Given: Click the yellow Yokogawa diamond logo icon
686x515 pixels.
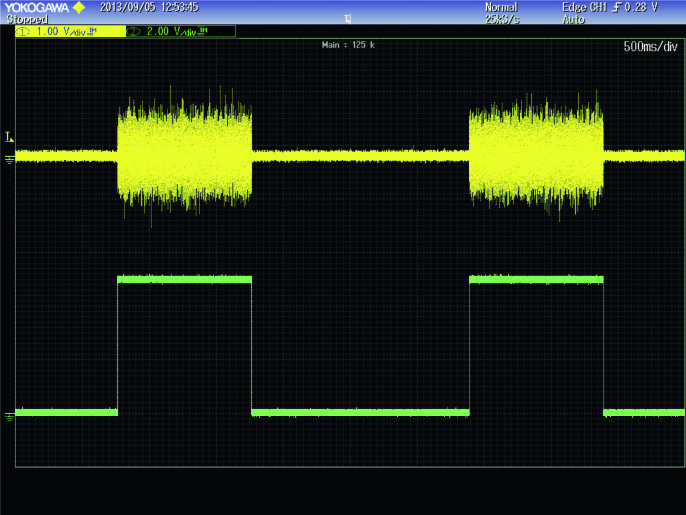Looking at the screenshot, I should (79, 7).
